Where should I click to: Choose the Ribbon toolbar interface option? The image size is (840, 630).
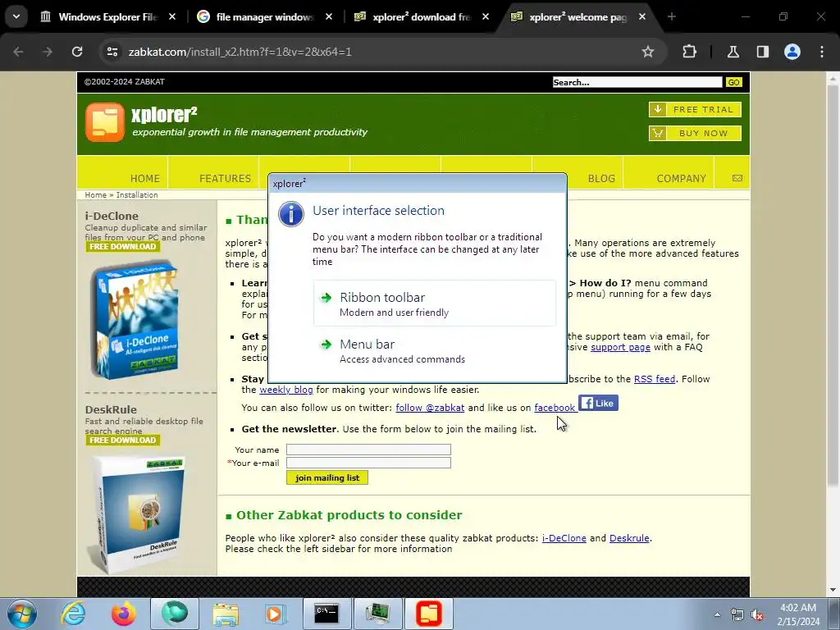pos(435,304)
